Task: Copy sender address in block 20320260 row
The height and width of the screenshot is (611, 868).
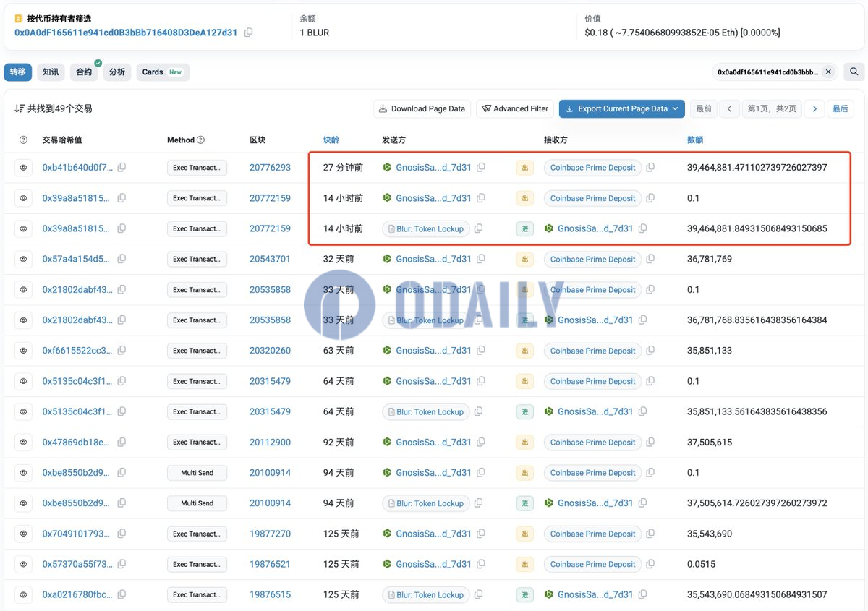Action: pos(481,351)
